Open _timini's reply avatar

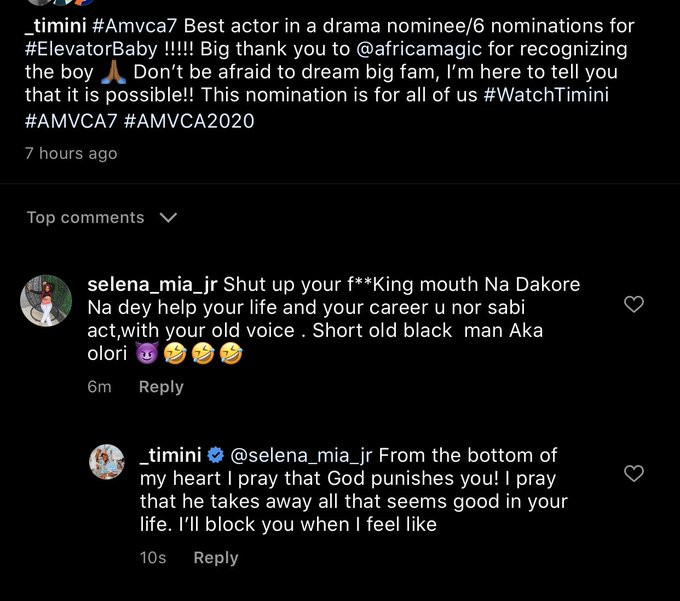(x=106, y=462)
